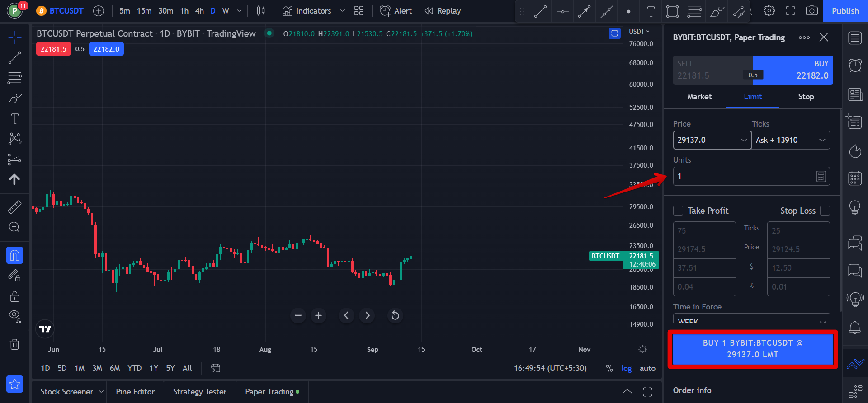Activate the zoom in tool

(x=14, y=227)
